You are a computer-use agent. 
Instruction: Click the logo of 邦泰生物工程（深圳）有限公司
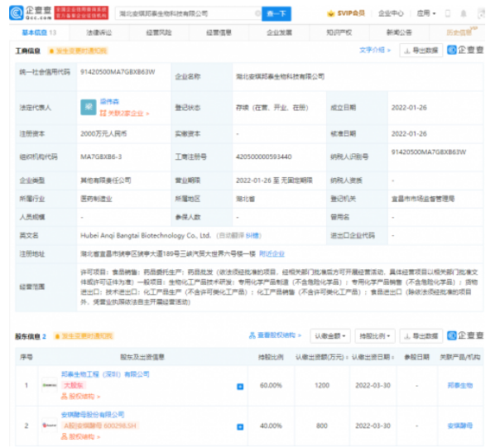[x=50, y=385]
